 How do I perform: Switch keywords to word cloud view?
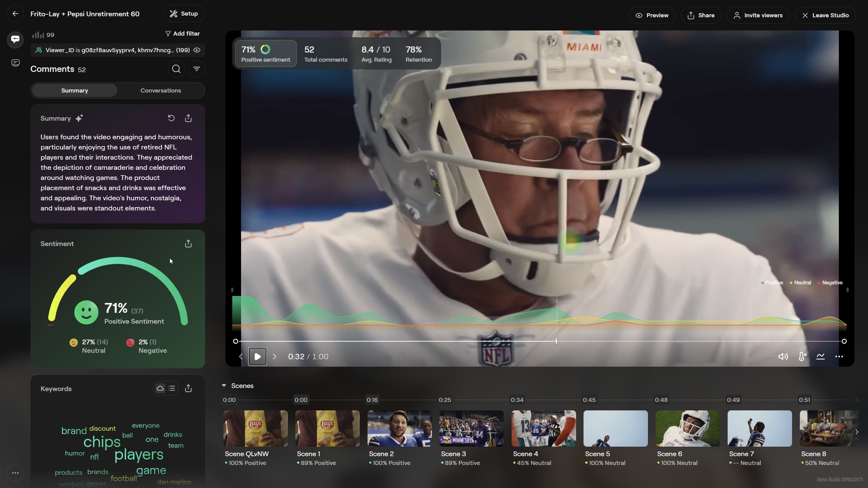(x=160, y=388)
